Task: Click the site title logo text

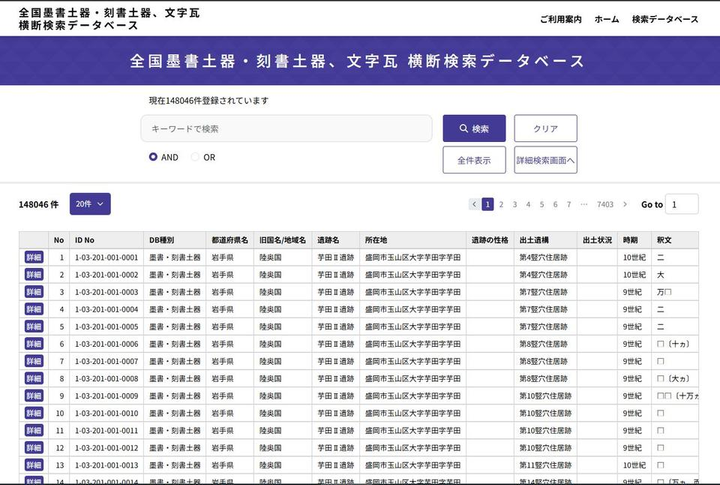Action: click(109, 19)
